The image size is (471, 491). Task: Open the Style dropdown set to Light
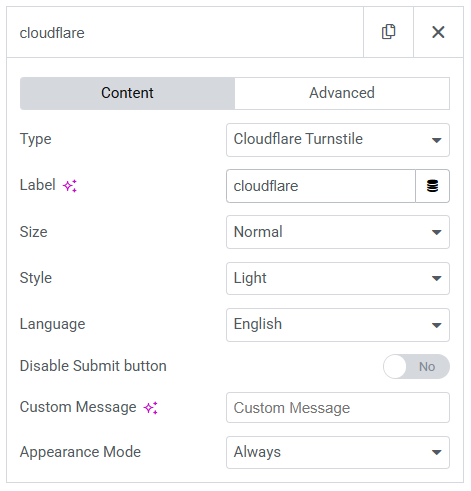coord(338,278)
